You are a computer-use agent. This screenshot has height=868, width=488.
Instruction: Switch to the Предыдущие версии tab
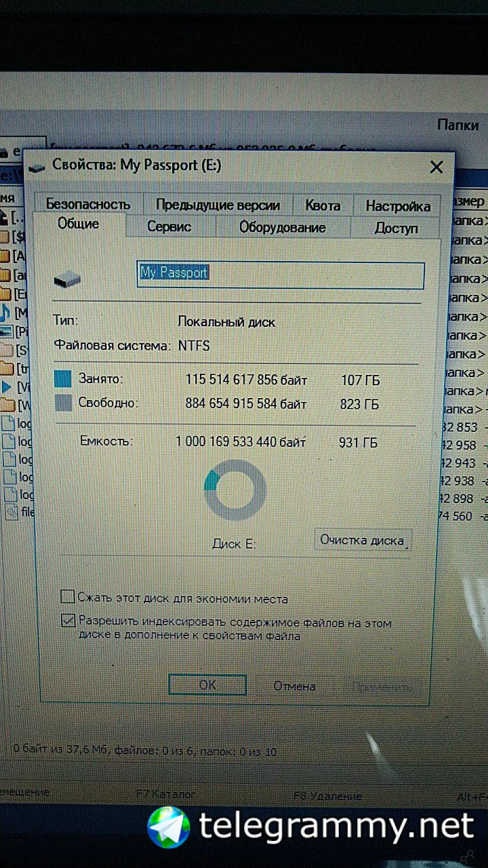coord(218,205)
